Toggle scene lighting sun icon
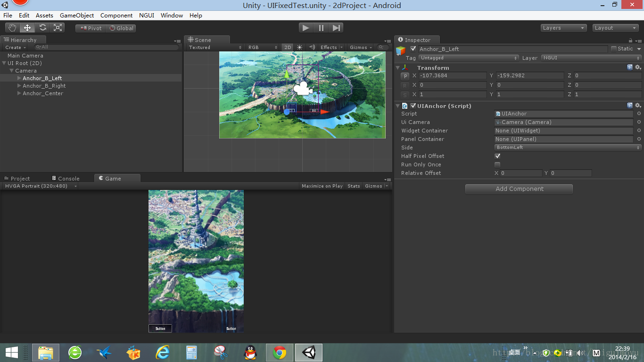This screenshot has width=644, height=362. point(299,47)
